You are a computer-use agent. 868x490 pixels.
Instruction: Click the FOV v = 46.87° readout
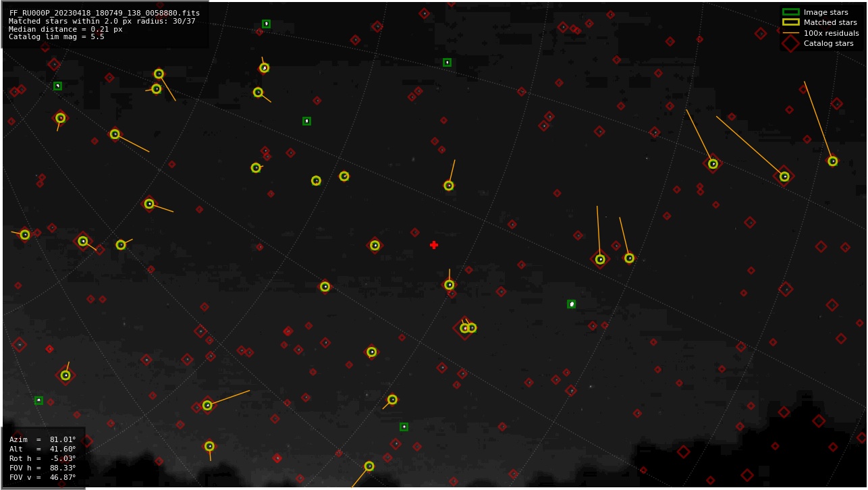(x=43, y=477)
